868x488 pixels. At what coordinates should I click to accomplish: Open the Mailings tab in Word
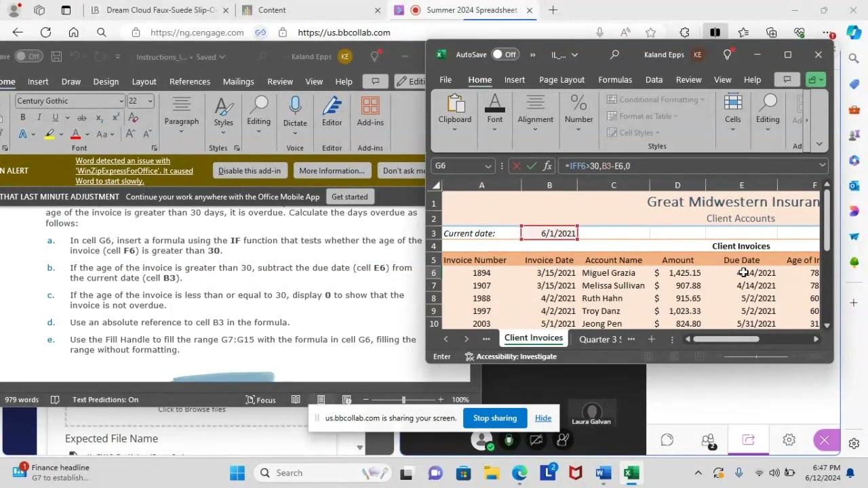click(x=238, y=81)
